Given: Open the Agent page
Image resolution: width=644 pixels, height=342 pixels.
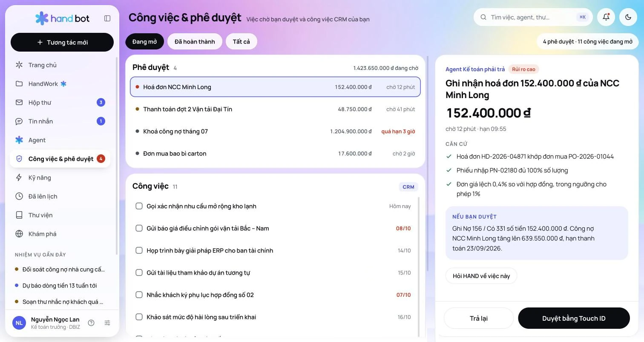Looking at the screenshot, I should tap(60, 140).
